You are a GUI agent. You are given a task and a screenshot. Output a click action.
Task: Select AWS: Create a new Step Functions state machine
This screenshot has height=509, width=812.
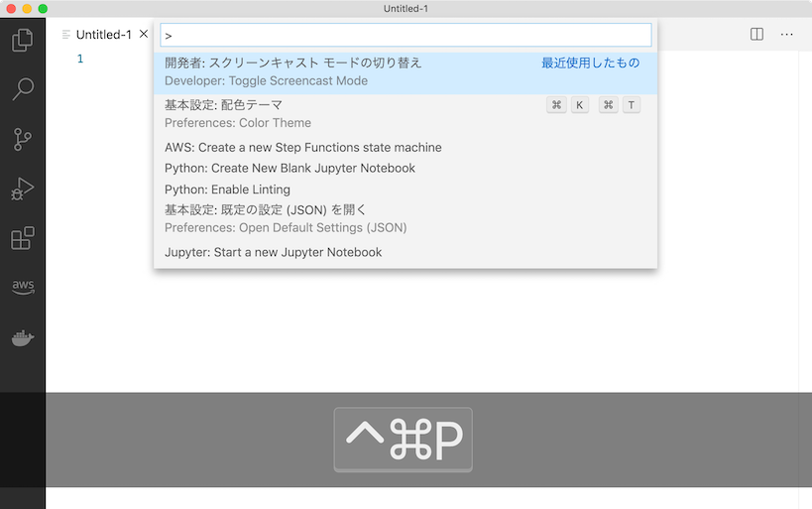click(x=406, y=147)
